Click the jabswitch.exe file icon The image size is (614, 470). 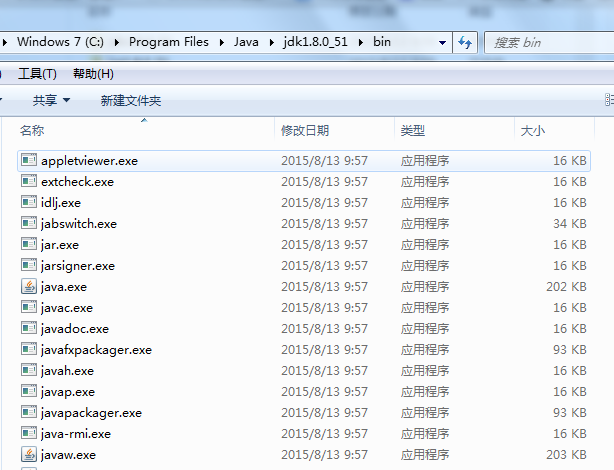click(x=29, y=223)
